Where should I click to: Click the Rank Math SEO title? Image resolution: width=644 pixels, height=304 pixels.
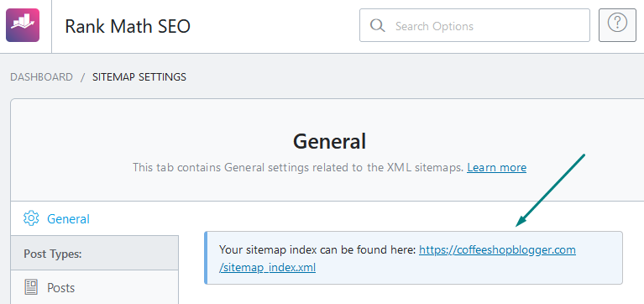coord(128,26)
